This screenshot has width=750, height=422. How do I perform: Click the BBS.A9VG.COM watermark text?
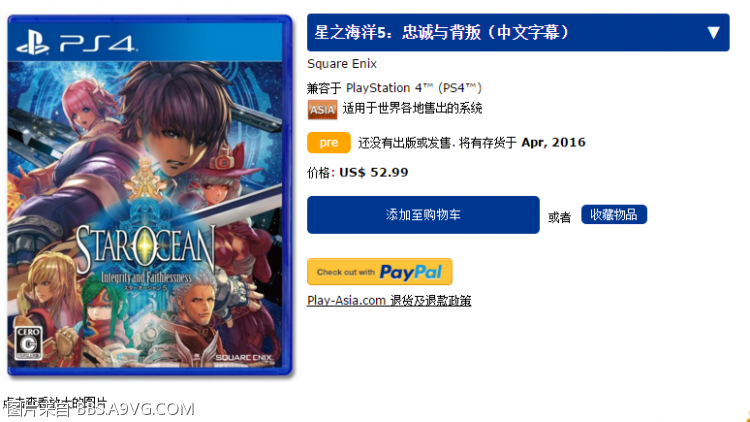click(x=135, y=409)
